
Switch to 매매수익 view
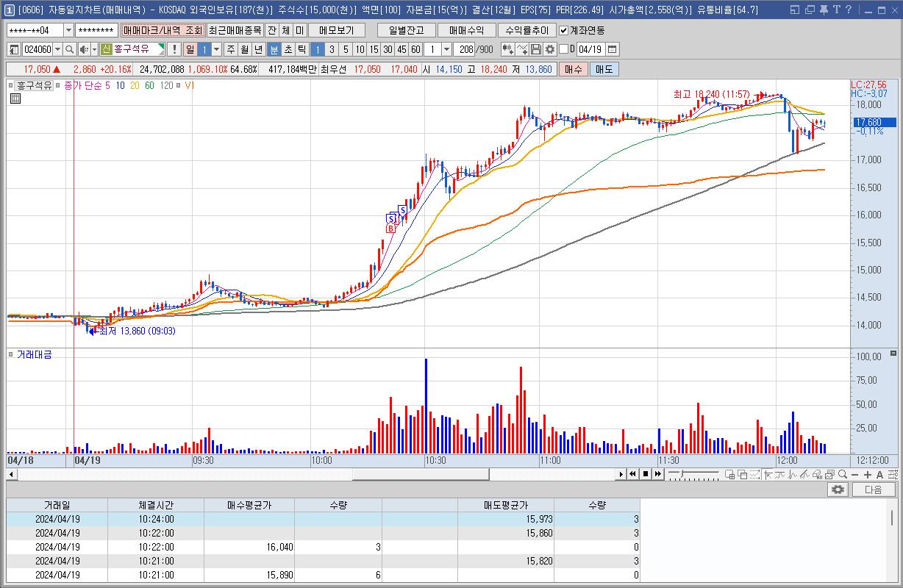click(466, 30)
